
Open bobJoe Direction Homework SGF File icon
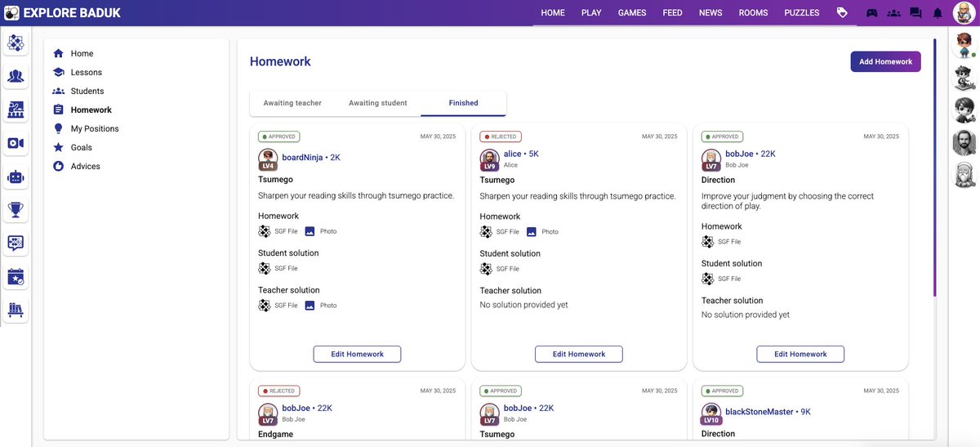[708, 242]
